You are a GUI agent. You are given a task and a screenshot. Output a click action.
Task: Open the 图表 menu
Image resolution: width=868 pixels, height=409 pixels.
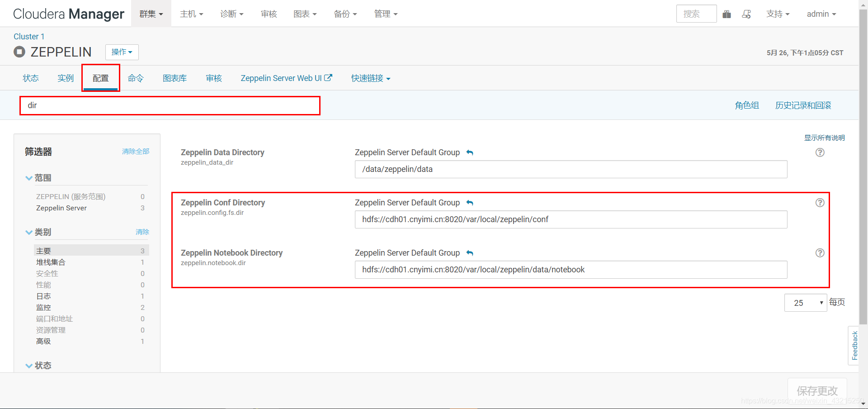[x=305, y=14]
